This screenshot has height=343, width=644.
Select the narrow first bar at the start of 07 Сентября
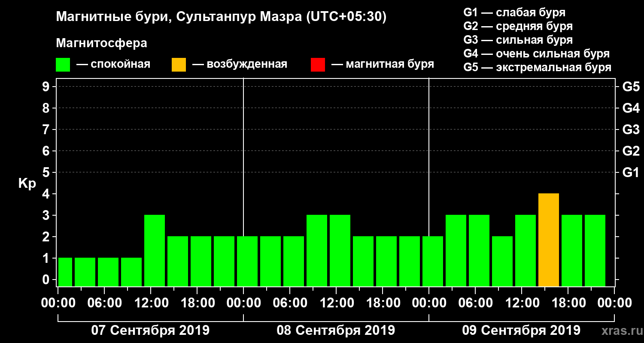pos(65,272)
